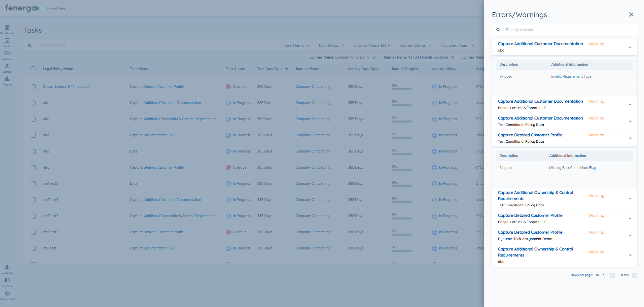Select the Tasks icon in sidebar
Screen dimensions: 644x307
[7, 42]
